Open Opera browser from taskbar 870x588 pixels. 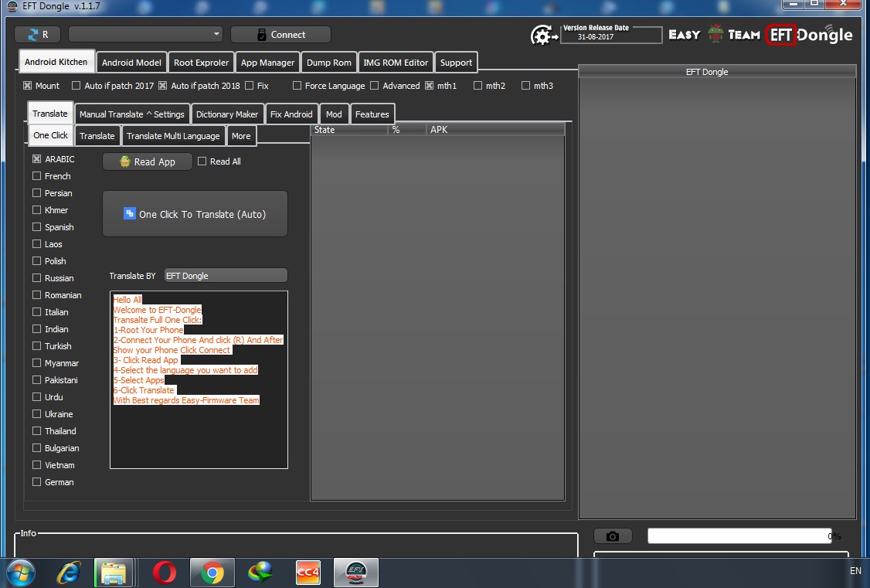click(165, 573)
